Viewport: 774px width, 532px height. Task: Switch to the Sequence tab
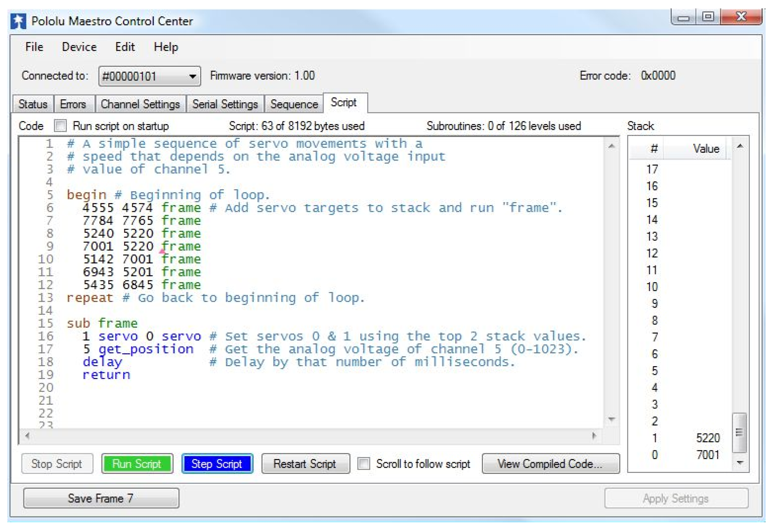(294, 104)
